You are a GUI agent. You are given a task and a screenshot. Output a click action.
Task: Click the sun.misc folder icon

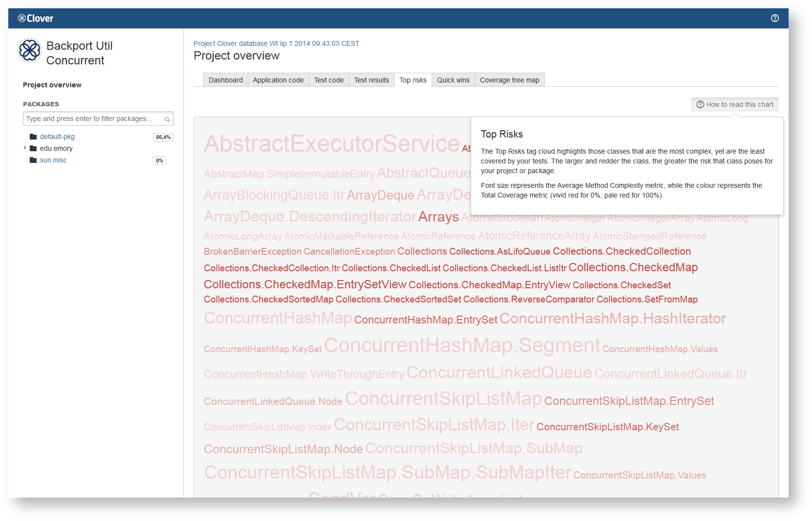33,160
